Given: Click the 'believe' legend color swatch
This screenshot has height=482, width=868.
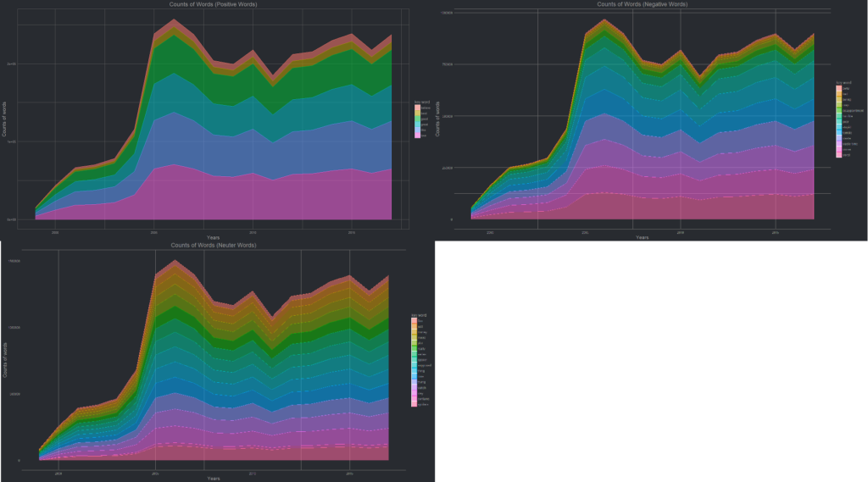Looking at the screenshot, I should pyautogui.click(x=417, y=108).
